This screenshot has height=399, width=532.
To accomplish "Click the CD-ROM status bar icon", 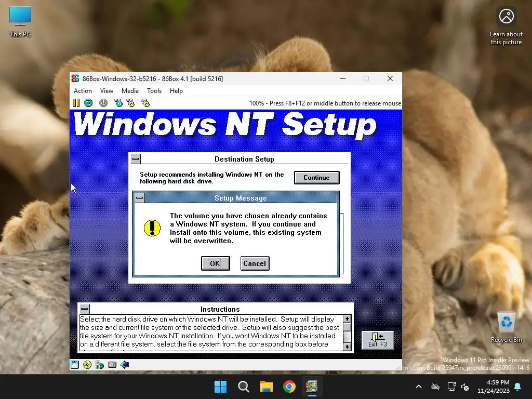I will [x=87, y=365].
